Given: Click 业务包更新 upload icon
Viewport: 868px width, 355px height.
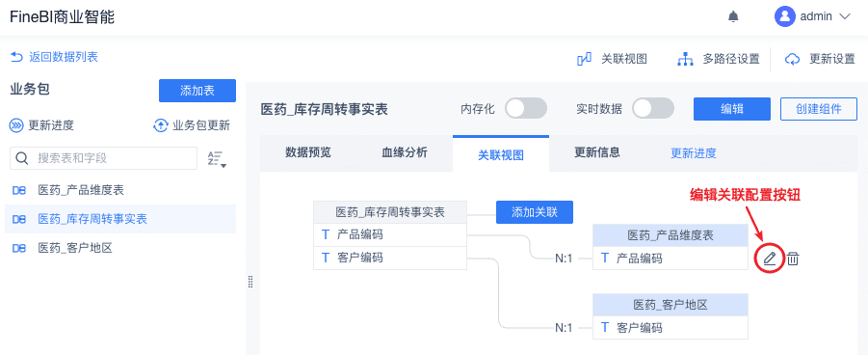Looking at the screenshot, I should pyautogui.click(x=160, y=125).
